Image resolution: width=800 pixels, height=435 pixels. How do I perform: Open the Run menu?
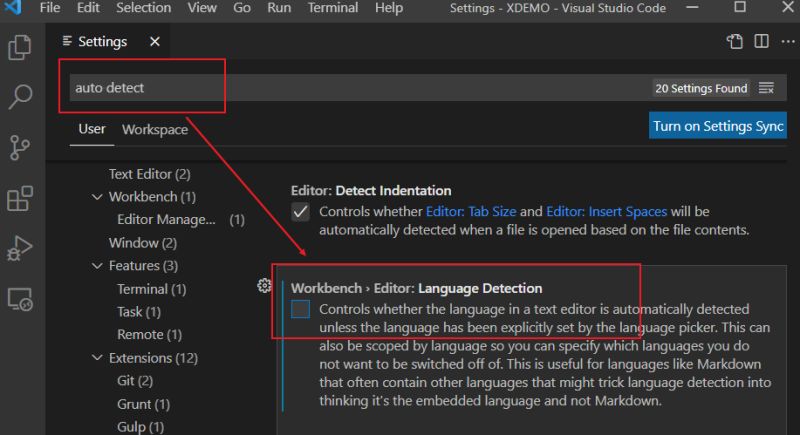279,8
